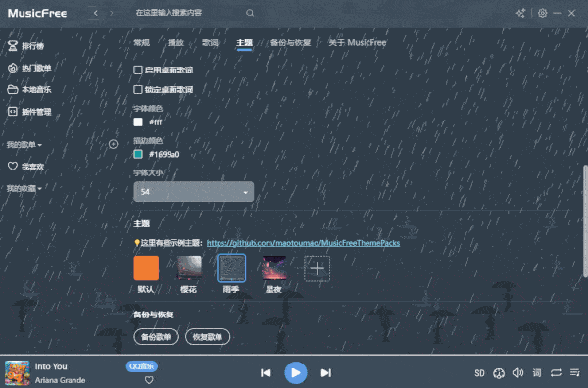Toggle desktop lyrics 词 icon
This screenshot has height=388, width=588.
click(537, 373)
